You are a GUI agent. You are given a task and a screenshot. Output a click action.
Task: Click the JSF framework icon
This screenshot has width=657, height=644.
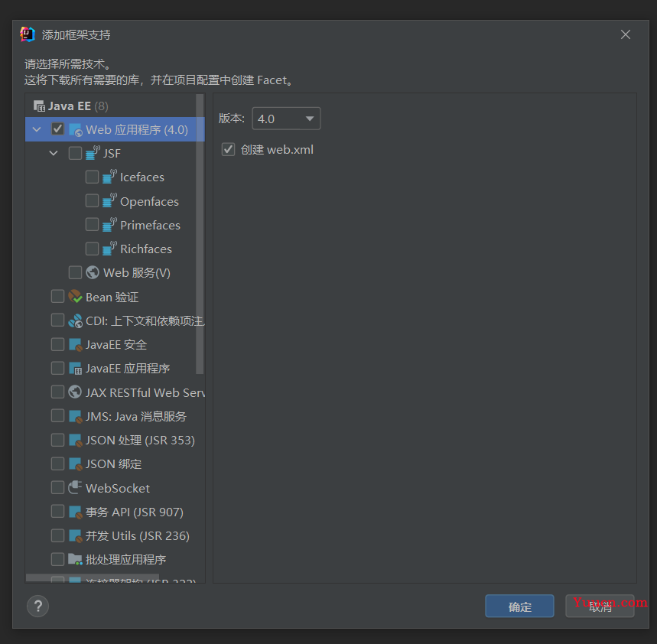tap(93, 154)
